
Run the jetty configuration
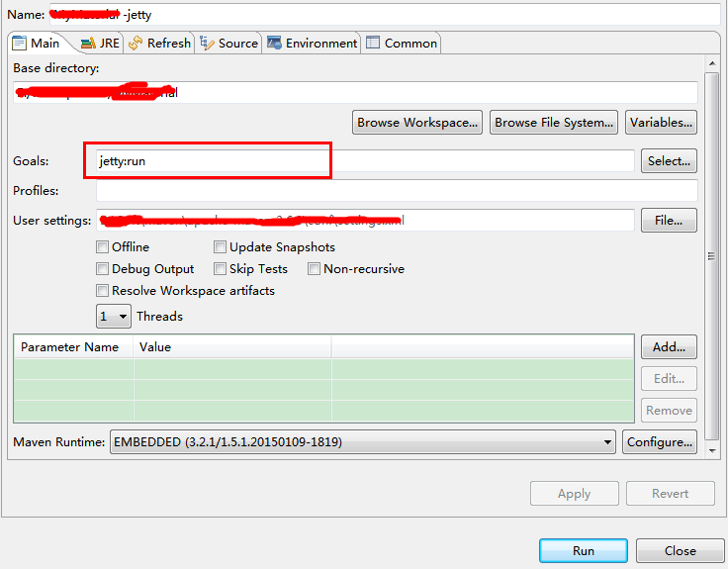pos(584,551)
